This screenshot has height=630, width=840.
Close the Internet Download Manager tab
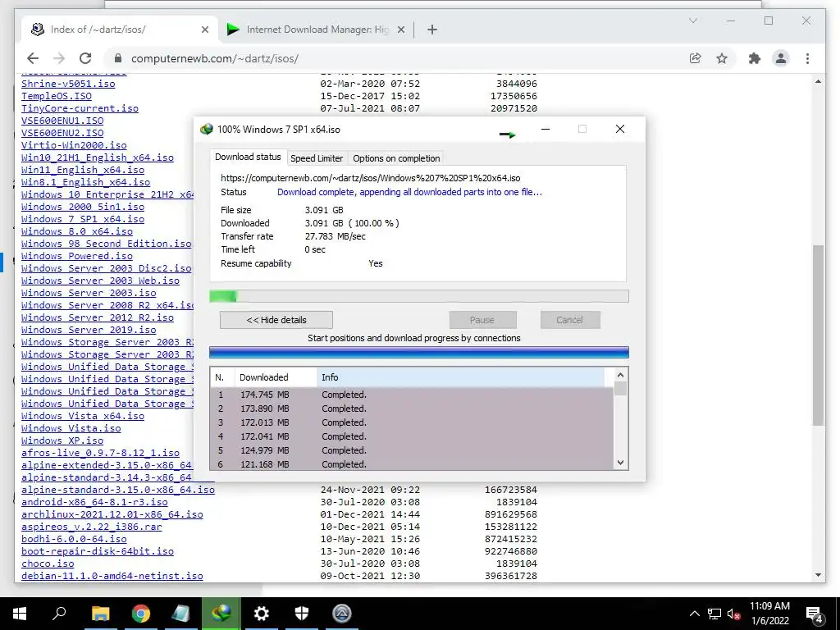(400, 30)
